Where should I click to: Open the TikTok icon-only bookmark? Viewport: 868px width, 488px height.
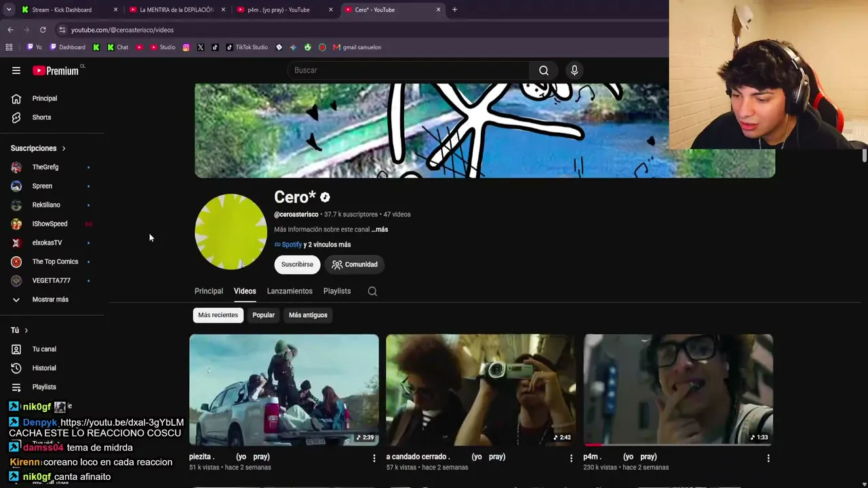point(215,47)
